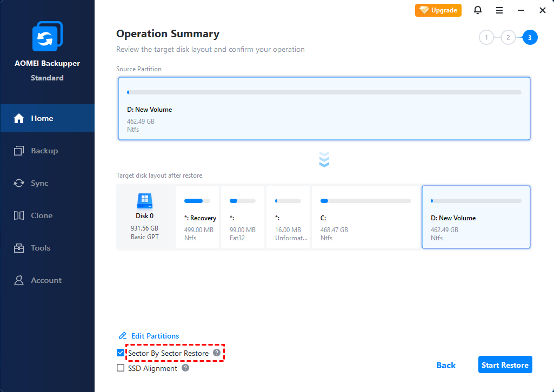Jump to wizard step 2 circle
This screenshot has width=554, height=392.
(x=508, y=37)
